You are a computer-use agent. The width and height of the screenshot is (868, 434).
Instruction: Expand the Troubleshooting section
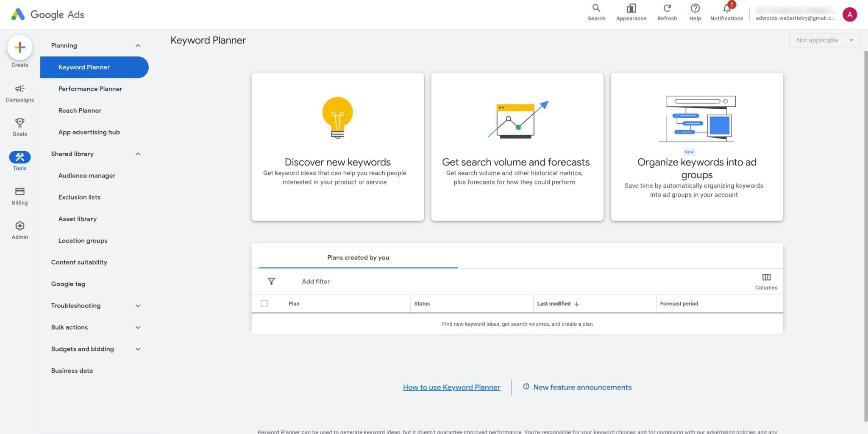click(x=137, y=305)
